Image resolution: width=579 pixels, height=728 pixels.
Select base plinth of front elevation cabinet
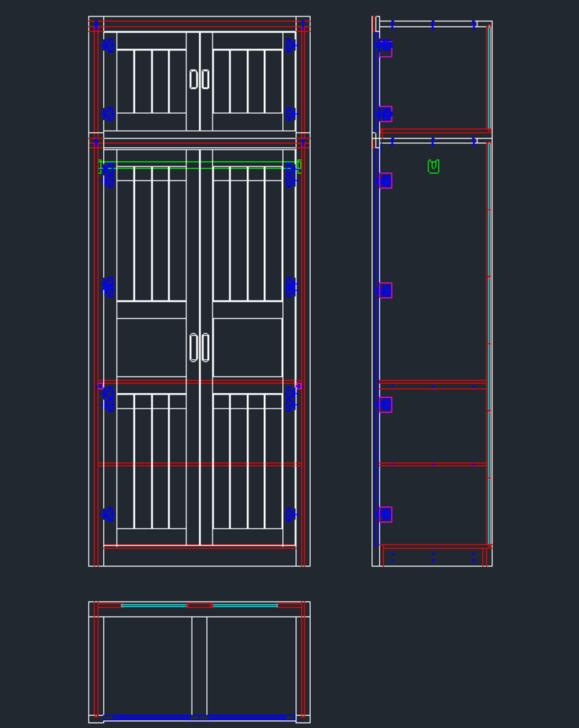click(199, 557)
